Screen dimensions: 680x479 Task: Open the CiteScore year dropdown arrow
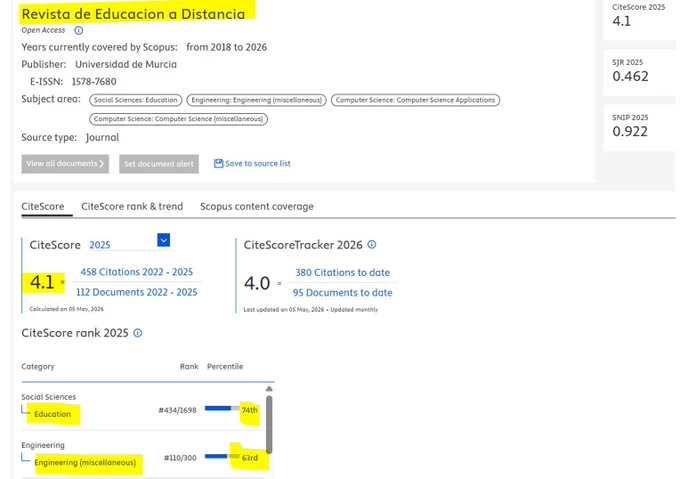(163, 240)
